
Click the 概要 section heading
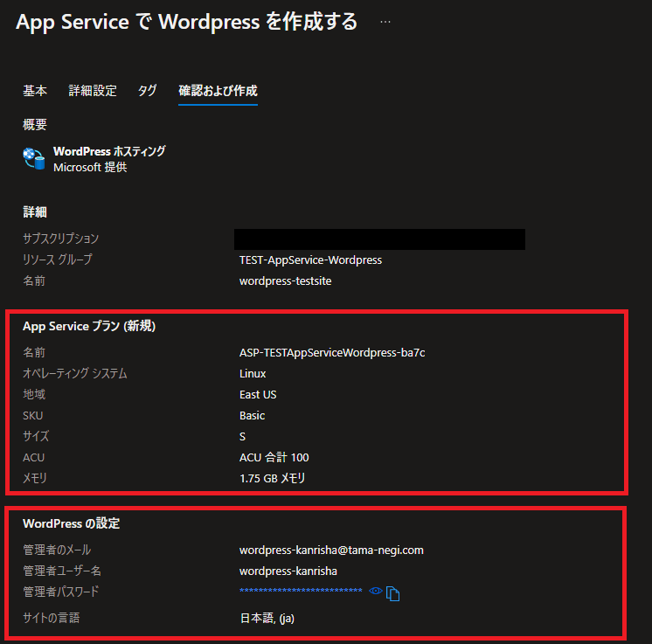(35, 125)
